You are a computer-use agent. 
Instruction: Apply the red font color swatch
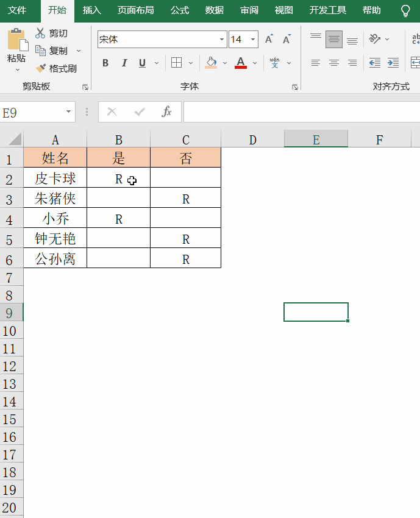[240, 63]
